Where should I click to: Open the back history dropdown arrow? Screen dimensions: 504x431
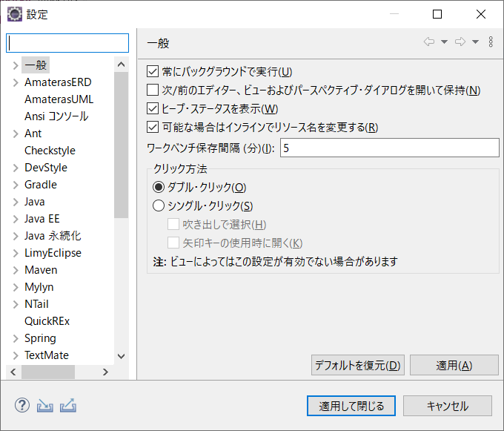tap(444, 42)
